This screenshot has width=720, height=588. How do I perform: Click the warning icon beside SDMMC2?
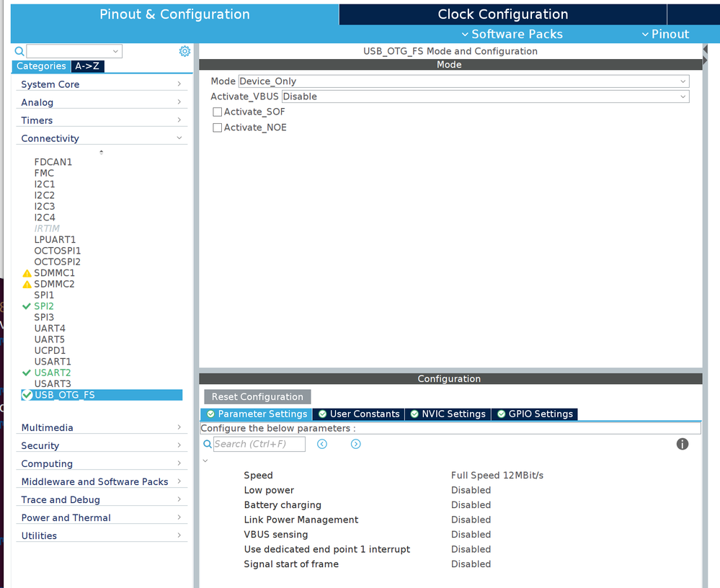27,283
